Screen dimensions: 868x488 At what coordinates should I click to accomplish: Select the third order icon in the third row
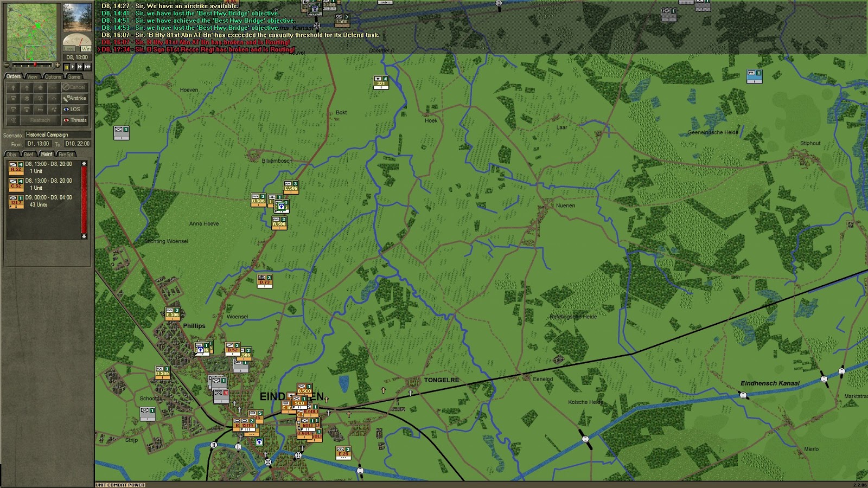(x=40, y=109)
